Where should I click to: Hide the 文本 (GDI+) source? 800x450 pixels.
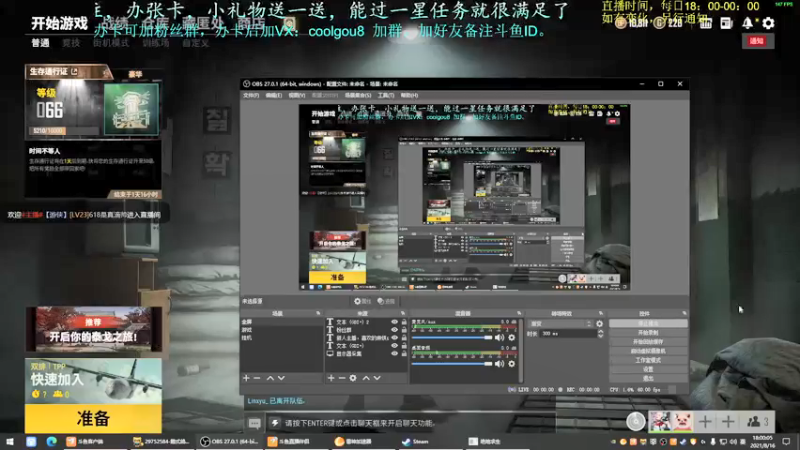[394, 345]
